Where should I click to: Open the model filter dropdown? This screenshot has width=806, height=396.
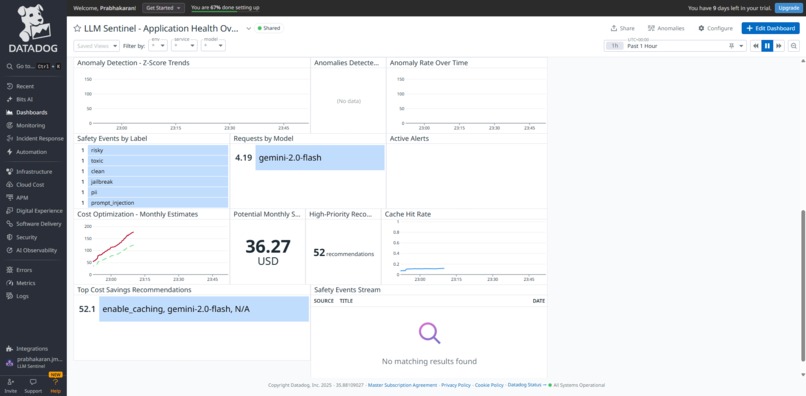click(x=213, y=46)
